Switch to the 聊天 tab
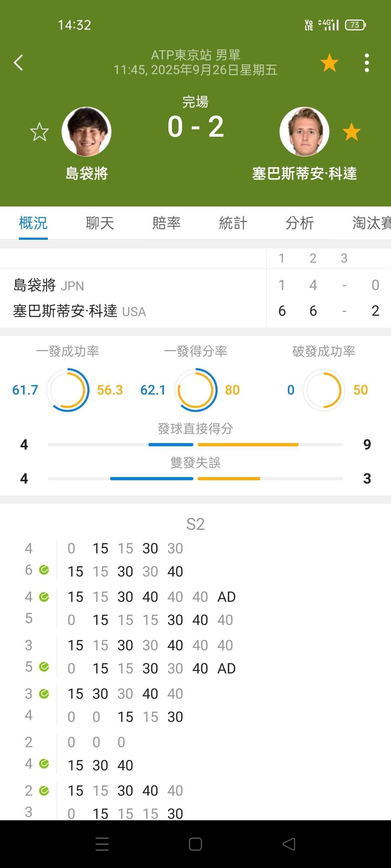Screen dimensions: 391x868 tap(100, 223)
